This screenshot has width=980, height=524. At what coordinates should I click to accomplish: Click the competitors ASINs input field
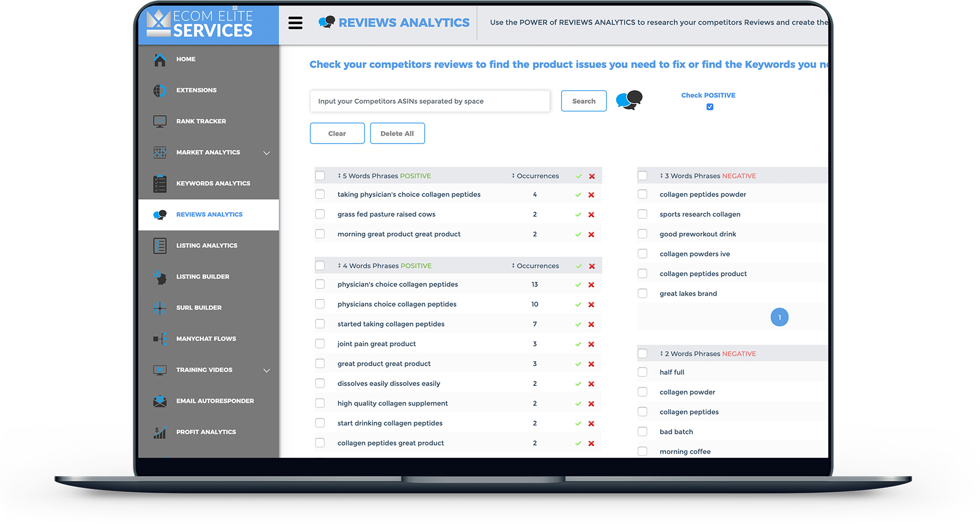[x=429, y=101]
